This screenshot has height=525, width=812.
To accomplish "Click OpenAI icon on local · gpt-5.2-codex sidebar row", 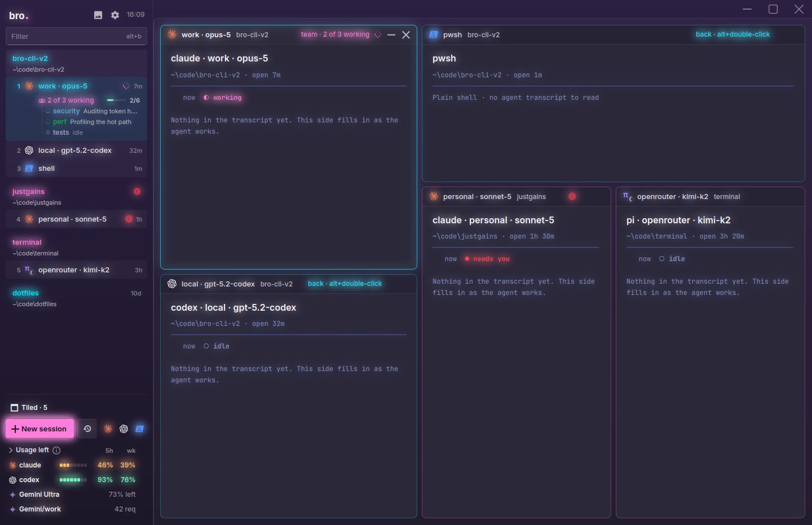I will tap(29, 151).
